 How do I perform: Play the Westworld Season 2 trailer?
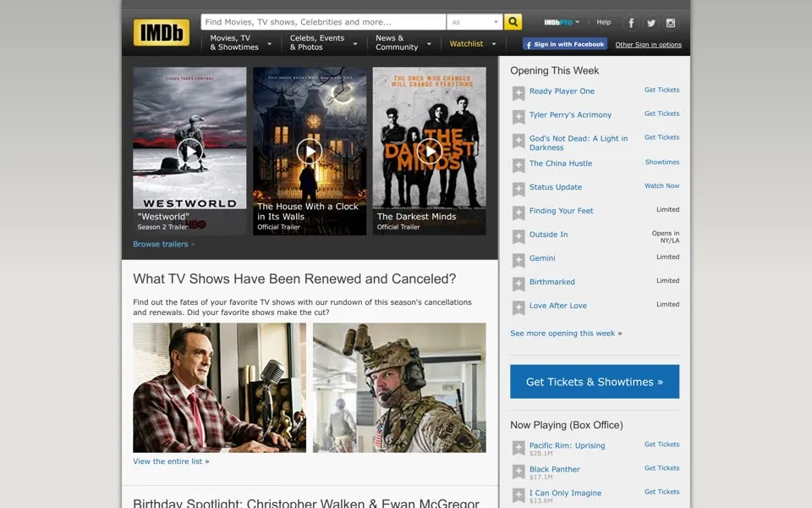click(190, 152)
